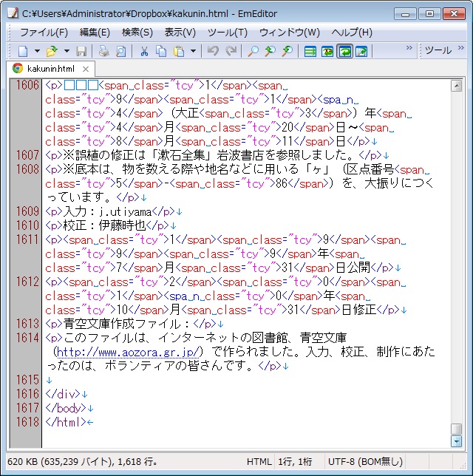Select Wrap by Page icon
473x476 pixels.
361,51
